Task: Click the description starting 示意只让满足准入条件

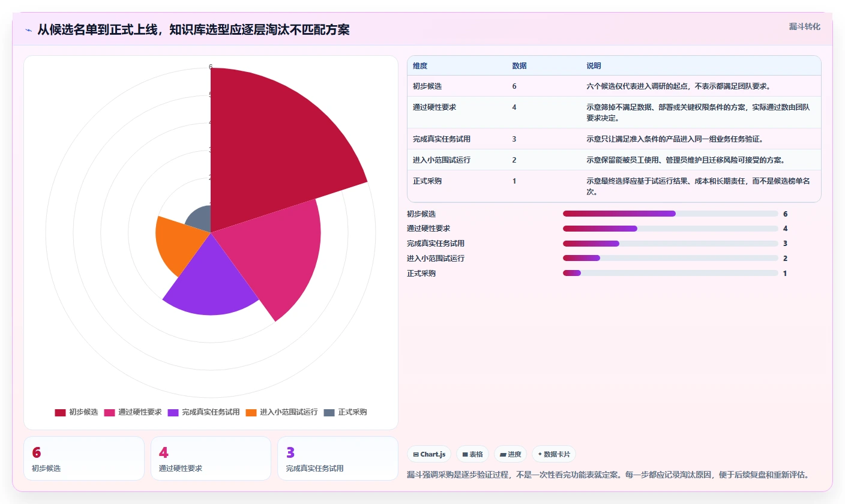Action: click(x=675, y=139)
